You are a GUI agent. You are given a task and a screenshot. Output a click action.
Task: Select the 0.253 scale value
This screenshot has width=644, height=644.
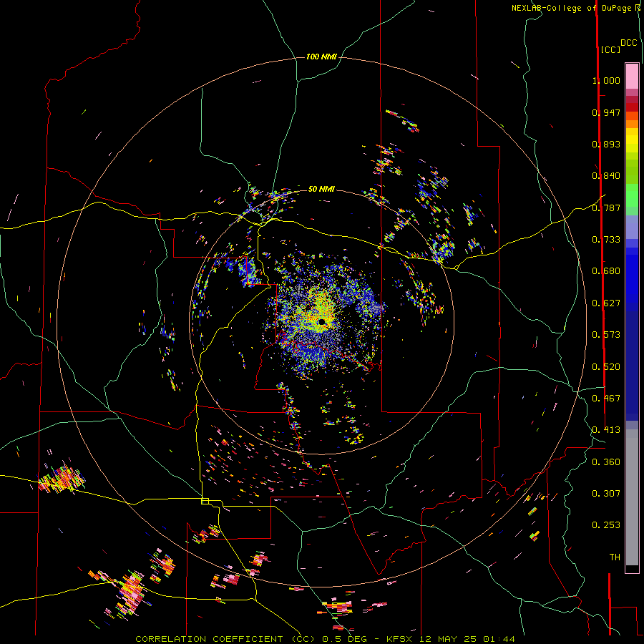point(606,525)
